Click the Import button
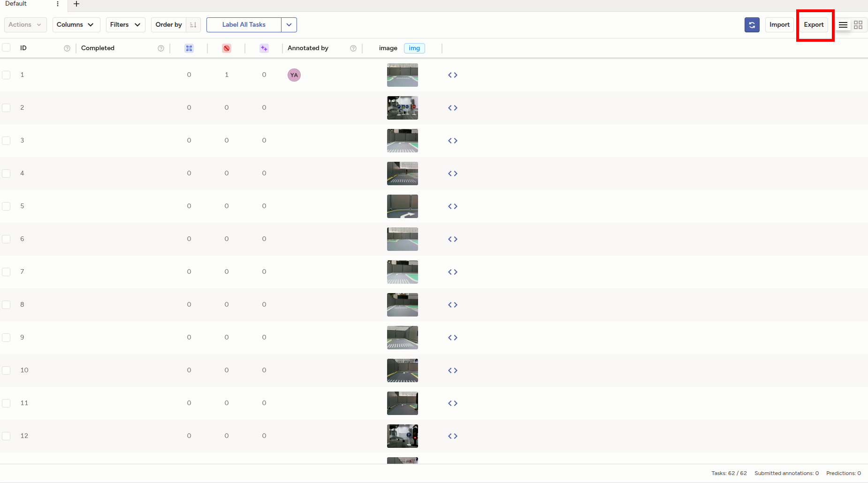 pyautogui.click(x=779, y=25)
